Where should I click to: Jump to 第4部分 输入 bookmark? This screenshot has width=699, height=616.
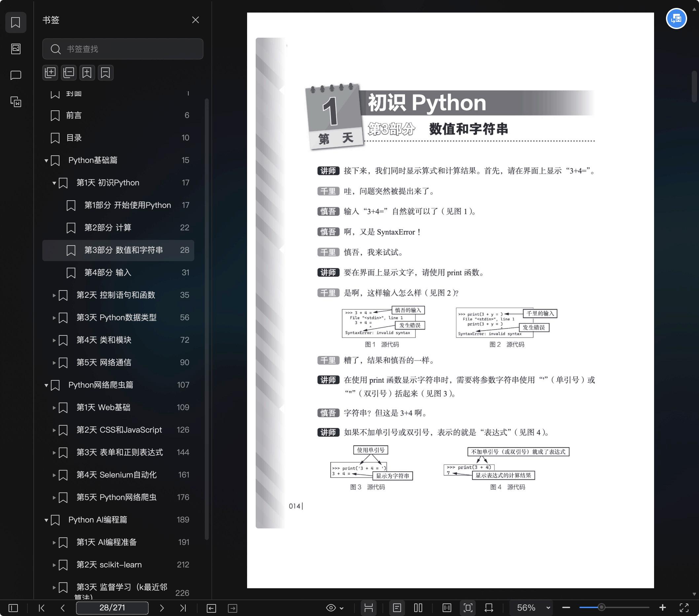click(118, 273)
